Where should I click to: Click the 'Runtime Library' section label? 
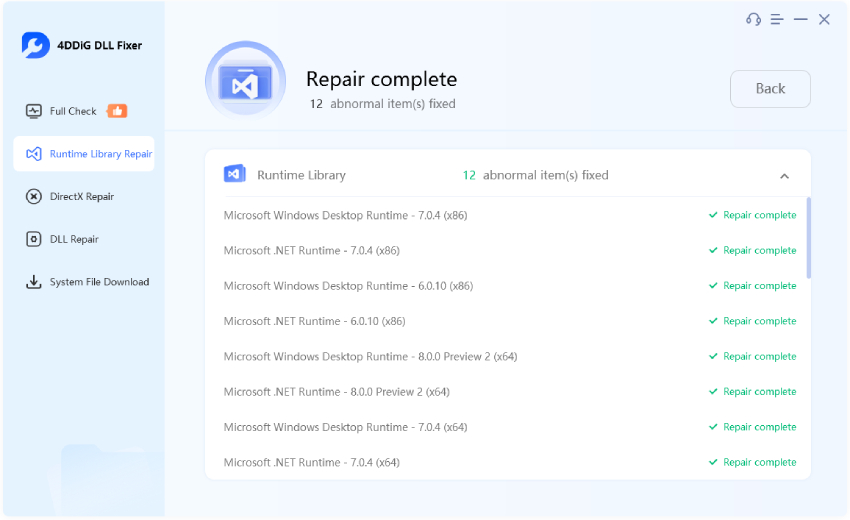[301, 175]
